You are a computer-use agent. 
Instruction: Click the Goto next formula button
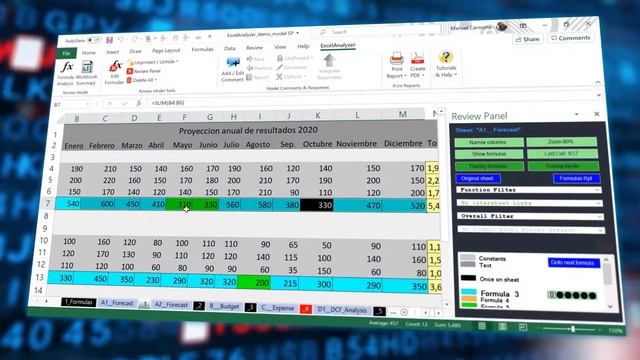pos(574,262)
